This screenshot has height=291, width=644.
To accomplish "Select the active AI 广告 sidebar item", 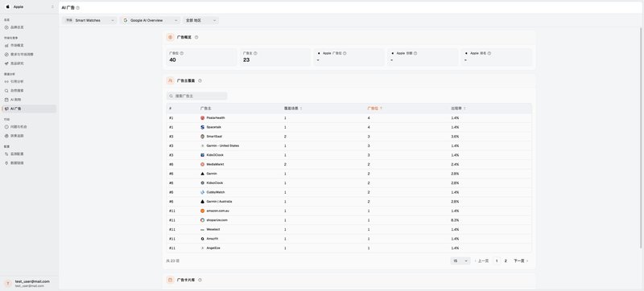I will coord(29,109).
